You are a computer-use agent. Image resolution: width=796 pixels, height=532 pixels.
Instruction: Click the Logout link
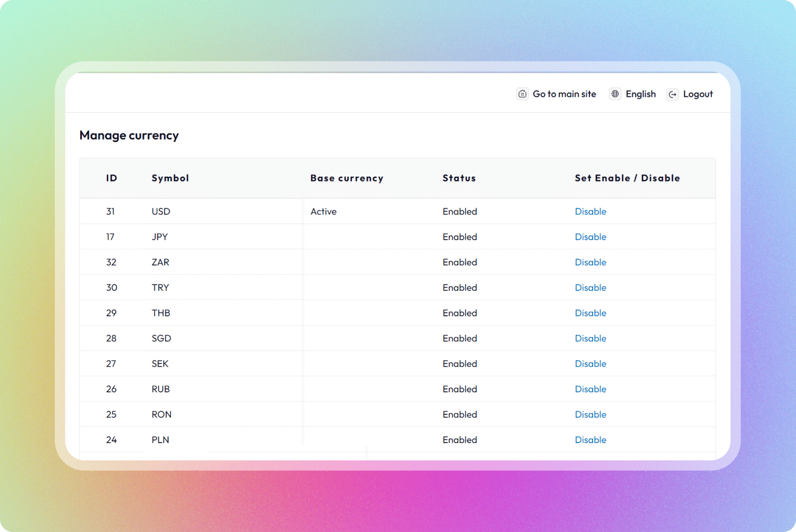click(698, 94)
